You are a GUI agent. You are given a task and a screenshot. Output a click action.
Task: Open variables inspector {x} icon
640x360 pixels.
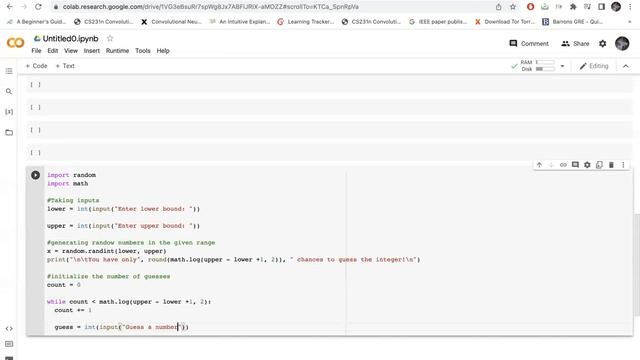9,112
